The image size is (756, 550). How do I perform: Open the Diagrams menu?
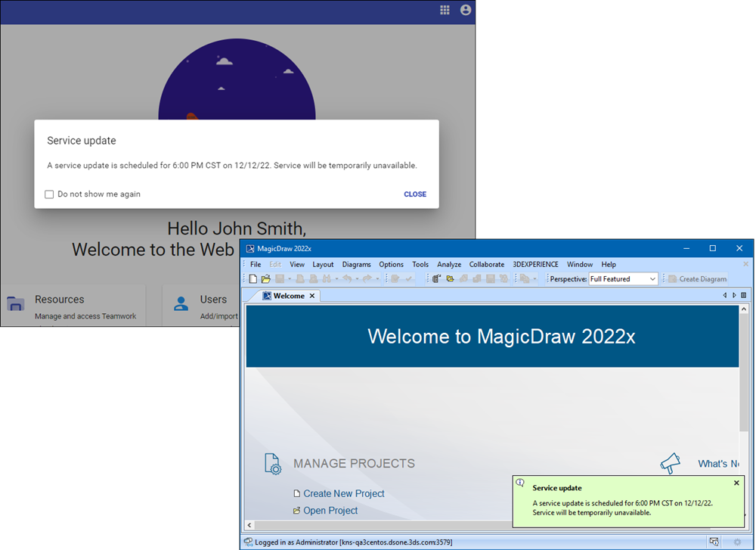[356, 264]
